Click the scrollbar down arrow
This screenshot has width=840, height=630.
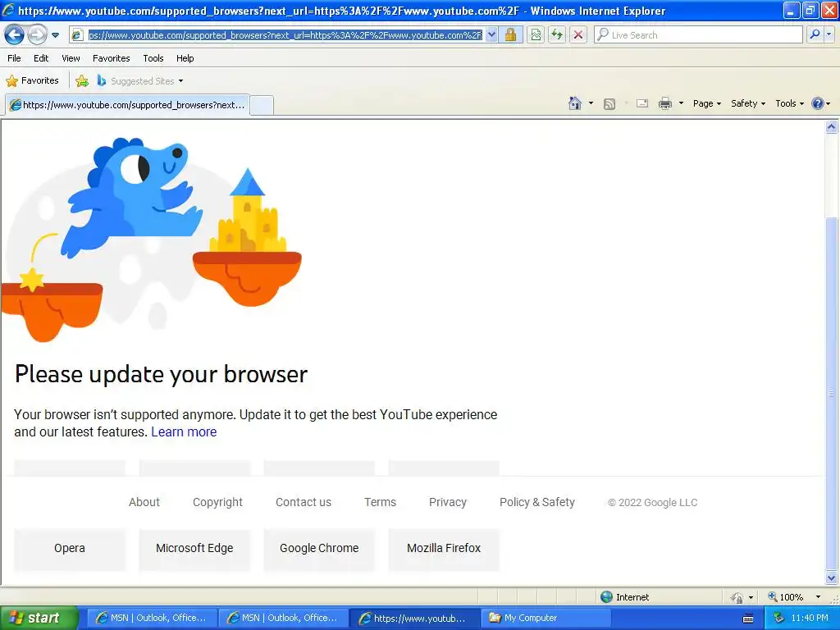coord(832,577)
